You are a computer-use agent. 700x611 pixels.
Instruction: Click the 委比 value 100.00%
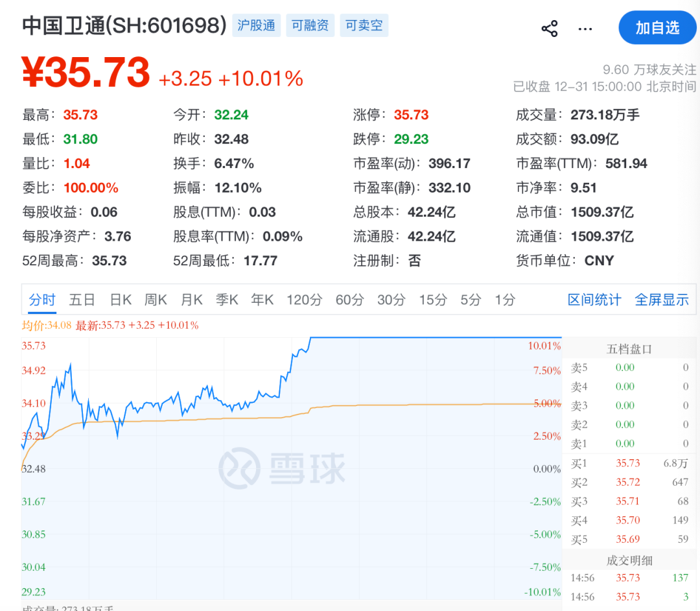point(91,187)
